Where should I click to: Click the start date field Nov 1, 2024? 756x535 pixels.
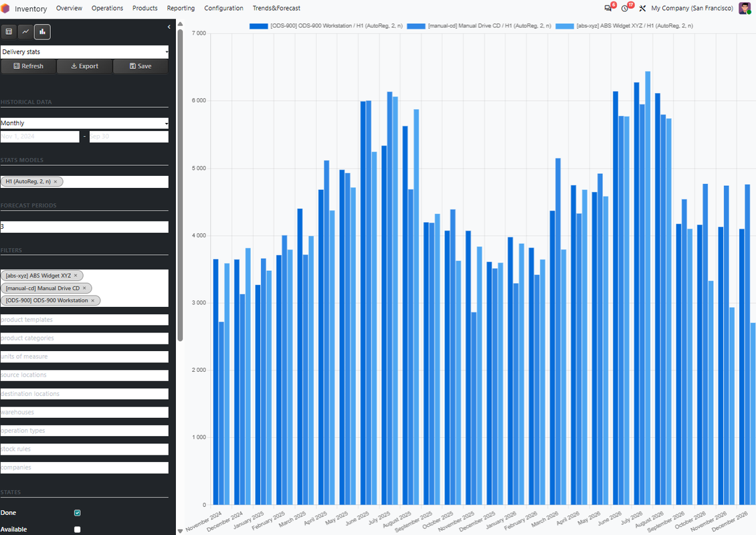coord(40,136)
